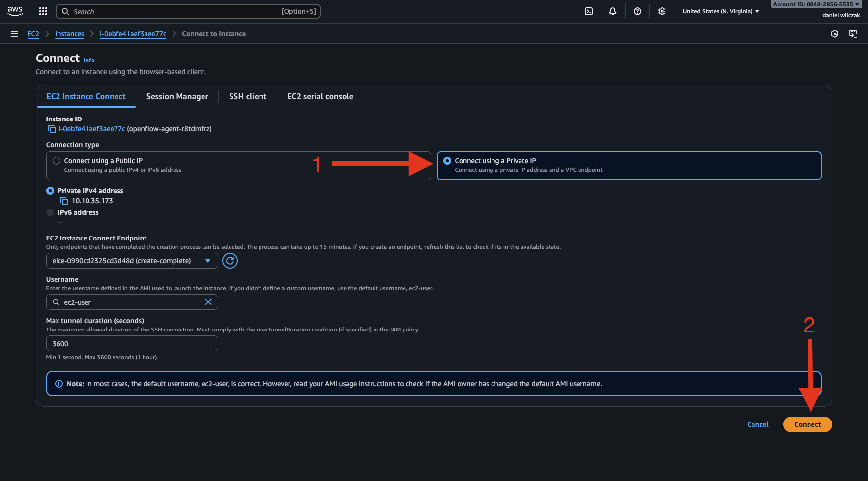Launch CloudShell from the top bar

pos(588,11)
